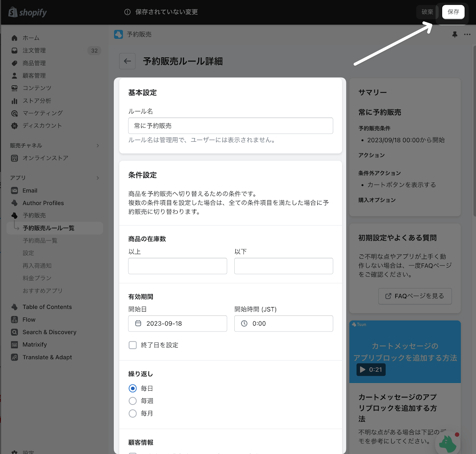Screen dimensions: 476x454
Task: Expand the アプリ section chevron
Action: [98, 178]
